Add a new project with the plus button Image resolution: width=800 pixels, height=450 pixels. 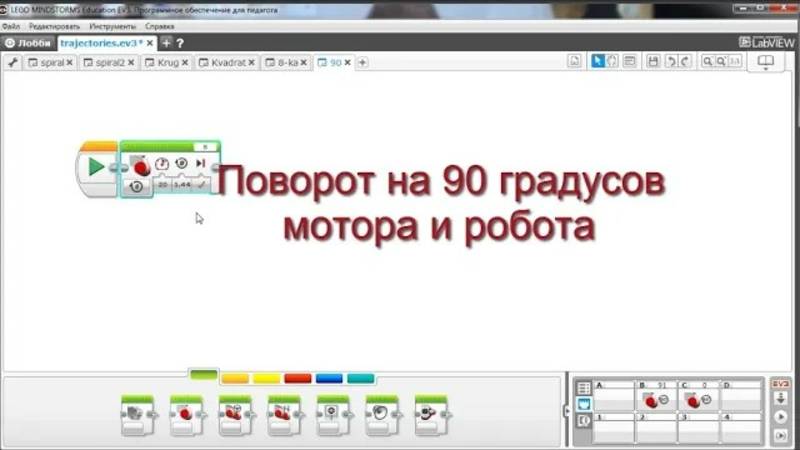[166, 43]
